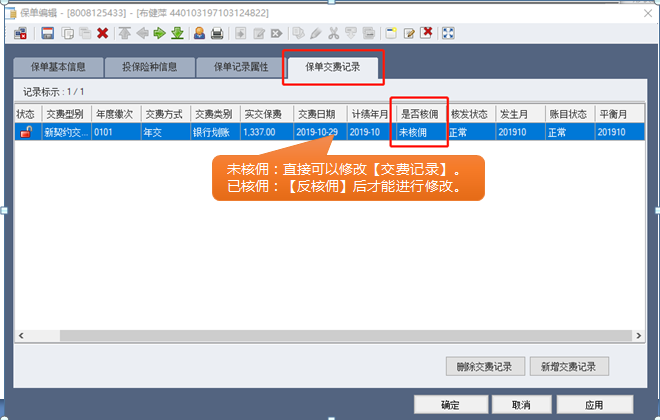Select the 未核佣 cell in payment row
660x420 pixels.
click(x=418, y=132)
